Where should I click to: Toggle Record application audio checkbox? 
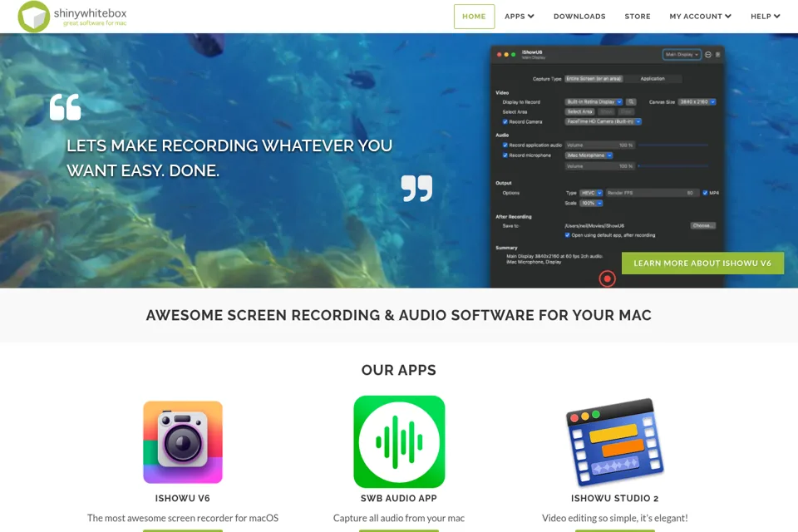pos(505,145)
